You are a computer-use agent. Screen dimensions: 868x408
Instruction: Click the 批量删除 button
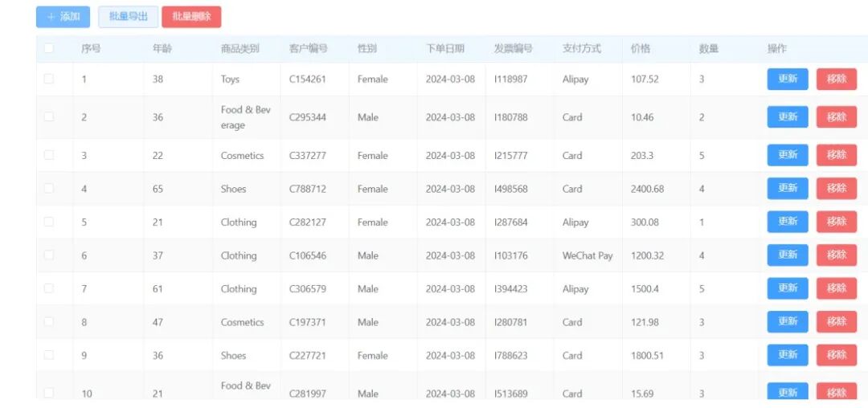tap(191, 17)
